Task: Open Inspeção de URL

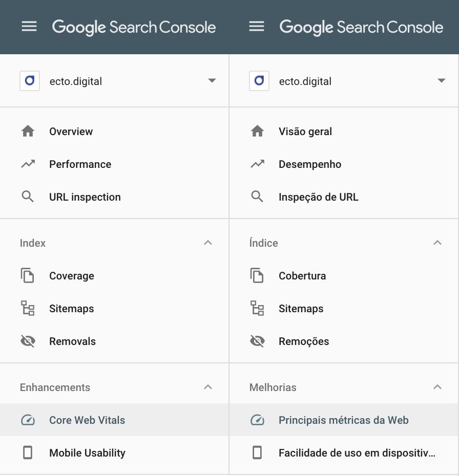Action: (318, 197)
